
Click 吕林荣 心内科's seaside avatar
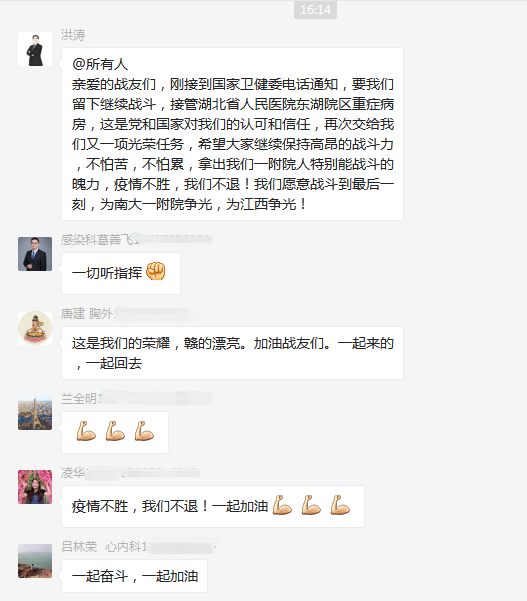(35, 561)
